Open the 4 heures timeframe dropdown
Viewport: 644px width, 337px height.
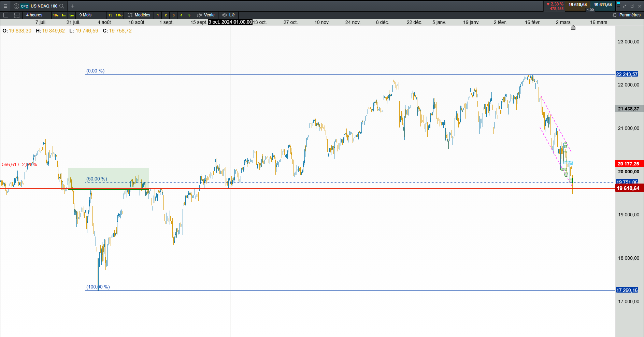click(34, 15)
